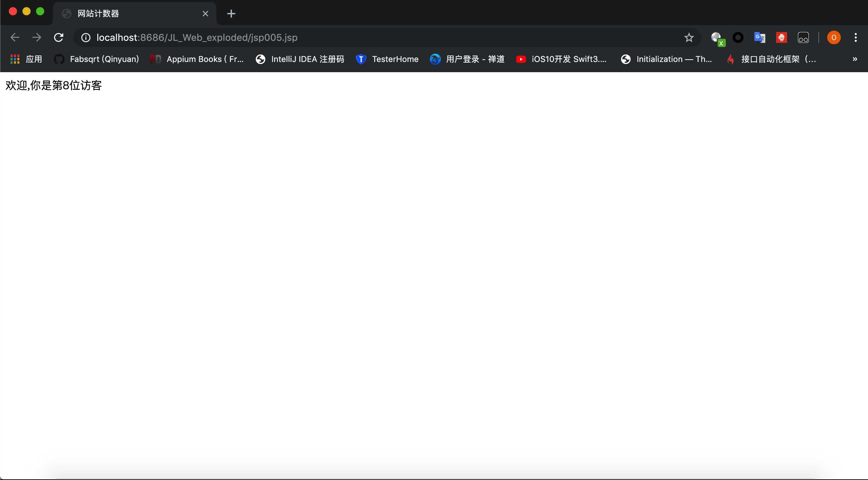Click the text 欢迎,你是第8位访客
The height and width of the screenshot is (480, 868).
click(x=54, y=85)
